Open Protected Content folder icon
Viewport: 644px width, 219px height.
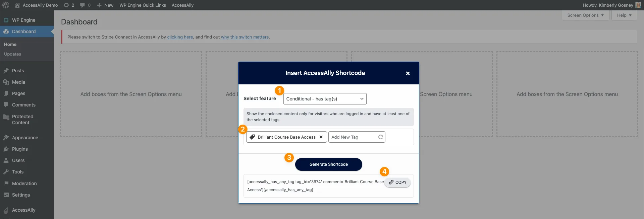pos(6,117)
